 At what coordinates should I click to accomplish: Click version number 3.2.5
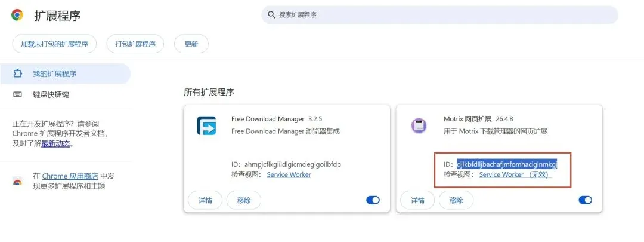coord(315,119)
